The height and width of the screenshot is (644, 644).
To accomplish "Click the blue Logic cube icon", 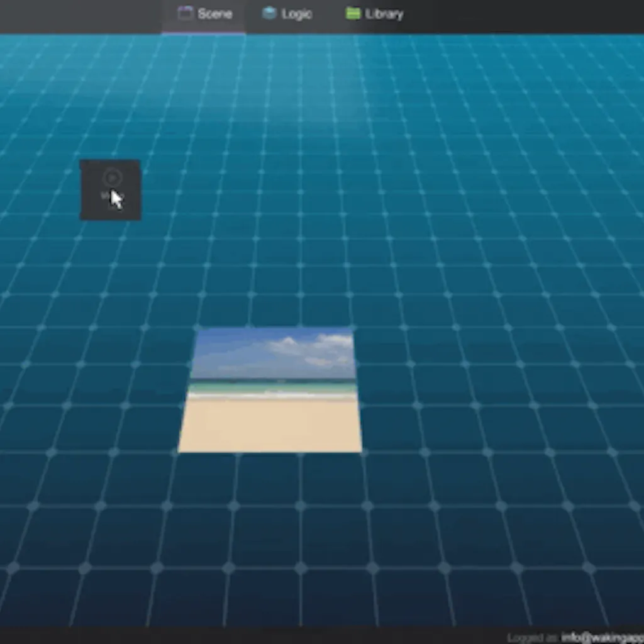I will [x=269, y=13].
